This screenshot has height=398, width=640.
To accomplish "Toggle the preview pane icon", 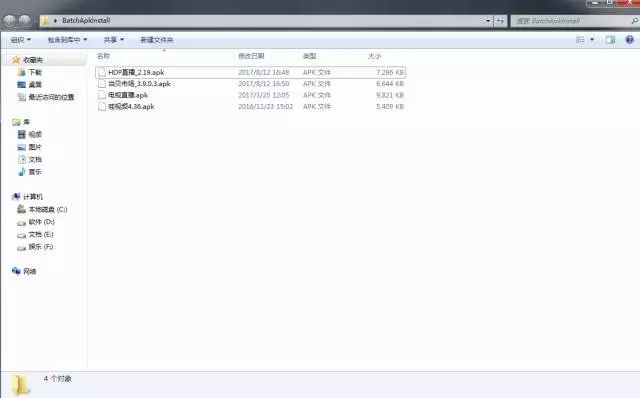I will click(x=610, y=40).
